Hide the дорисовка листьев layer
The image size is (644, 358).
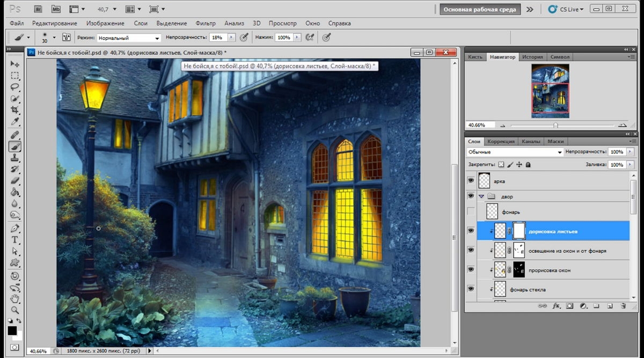coord(471,231)
